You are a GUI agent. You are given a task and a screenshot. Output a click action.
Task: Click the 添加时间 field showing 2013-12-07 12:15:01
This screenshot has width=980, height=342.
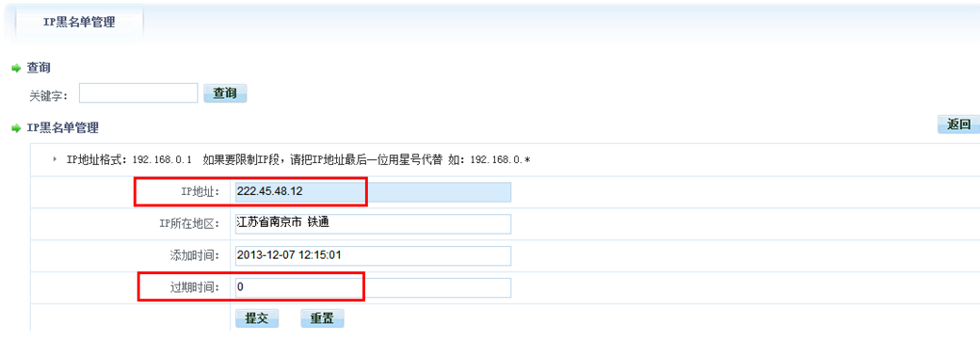point(373,255)
